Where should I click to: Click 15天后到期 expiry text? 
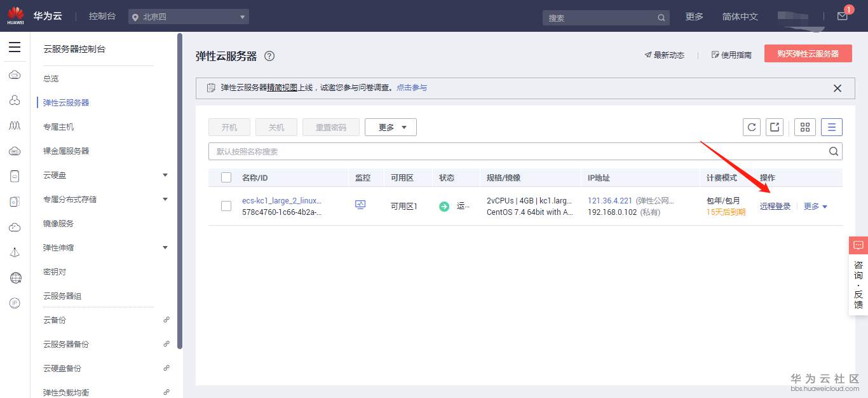pos(726,212)
